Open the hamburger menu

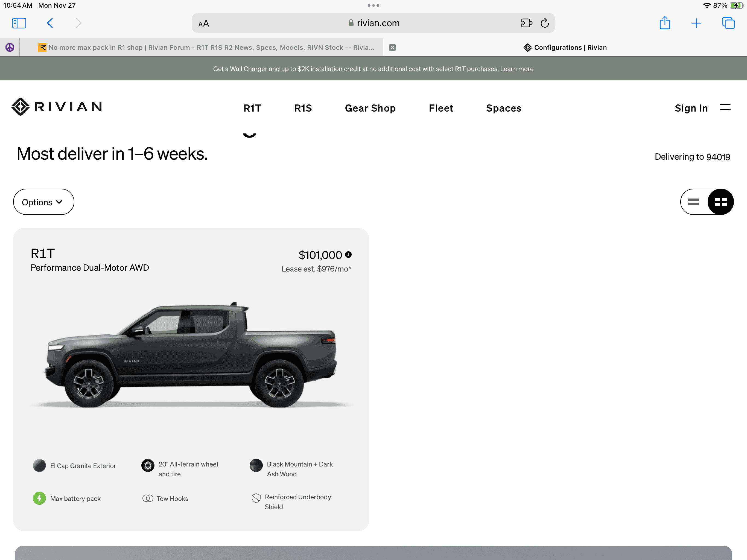pyautogui.click(x=725, y=107)
